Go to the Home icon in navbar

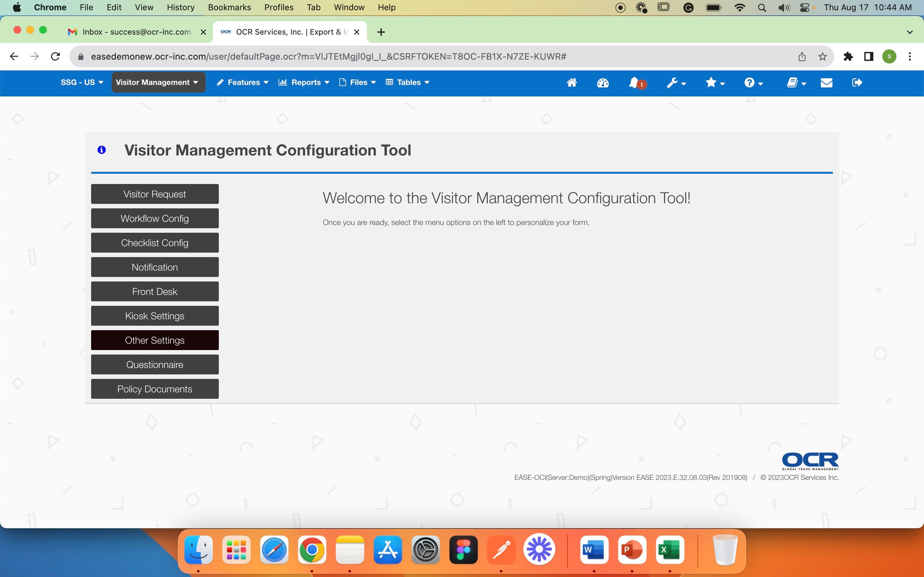(572, 82)
